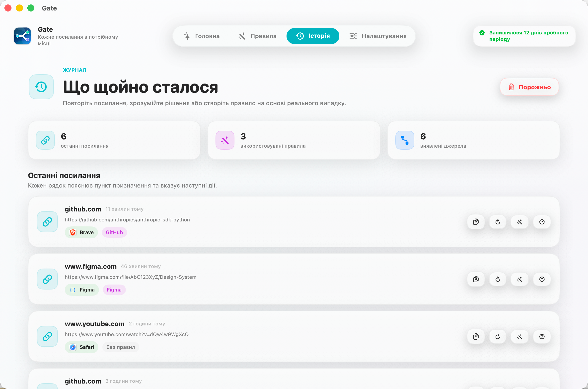
Task: Click the Brave browser tag
Action: (x=81, y=232)
